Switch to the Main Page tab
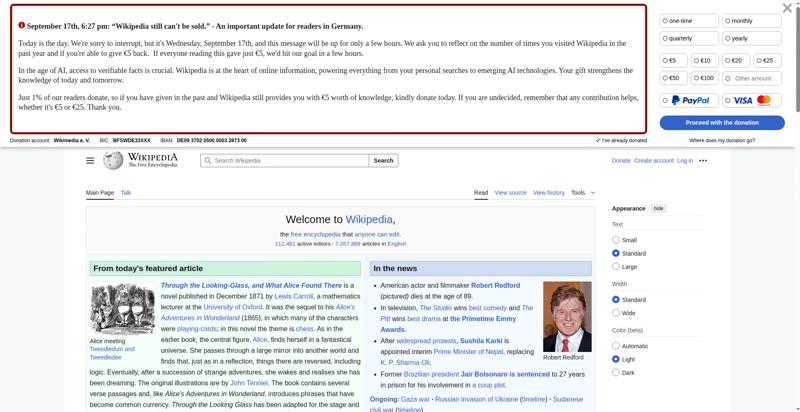Viewport: 800px width, 412px height. point(99,193)
